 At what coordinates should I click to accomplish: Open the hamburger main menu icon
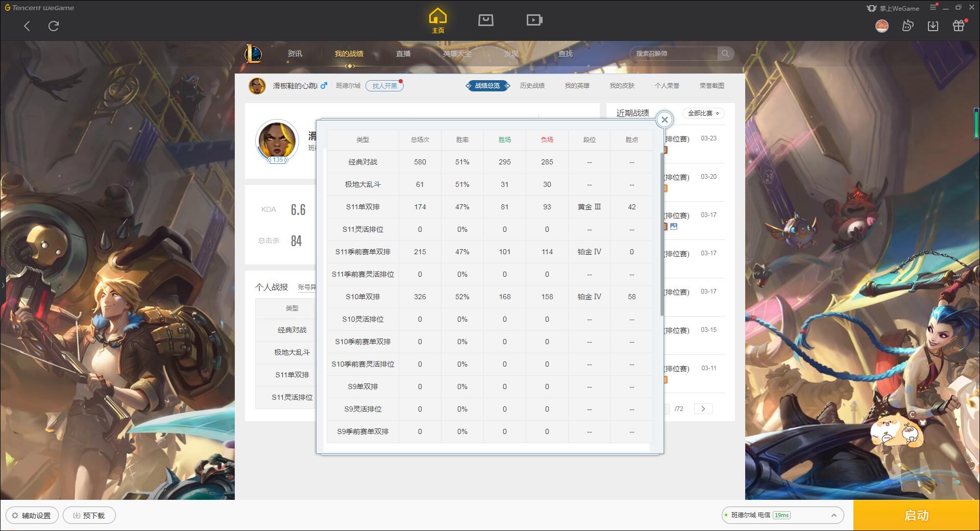(x=934, y=8)
